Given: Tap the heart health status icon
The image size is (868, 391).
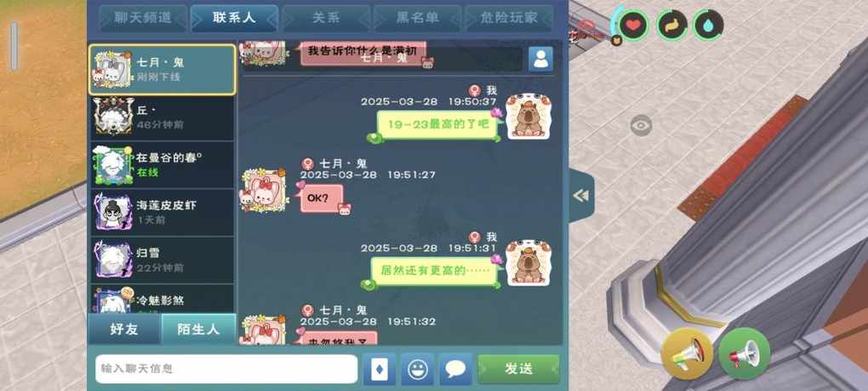Looking at the screenshot, I should tap(633, 25).
